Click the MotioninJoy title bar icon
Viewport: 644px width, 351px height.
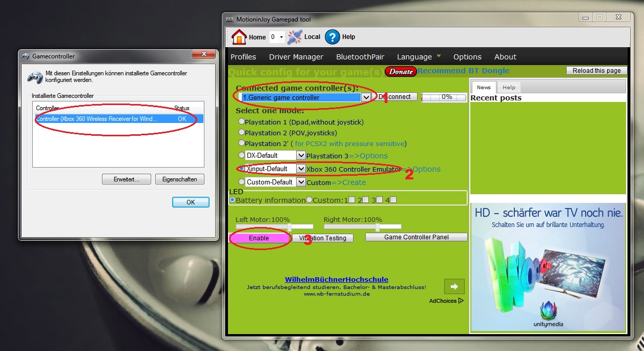pyautogui.click(x=230, y=19)
